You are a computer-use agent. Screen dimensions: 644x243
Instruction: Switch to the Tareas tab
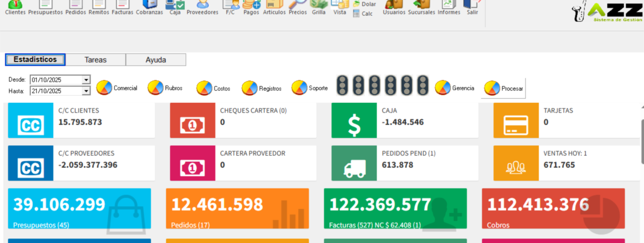[x=96, y=60]
